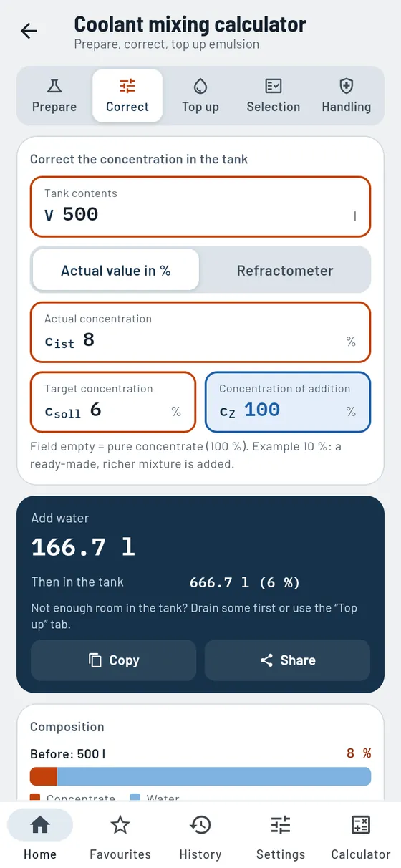Change the Target concentration value
The width and height of the screenshot is (401, 868).
(113, 402)
